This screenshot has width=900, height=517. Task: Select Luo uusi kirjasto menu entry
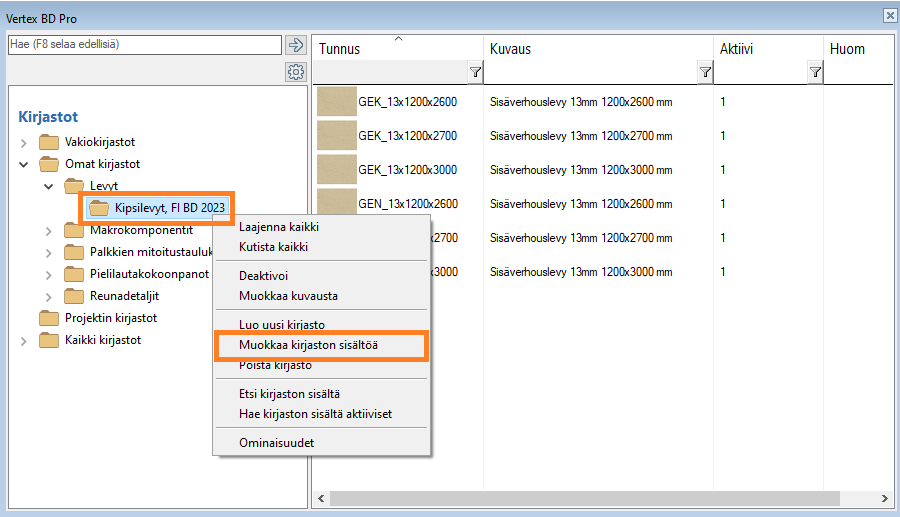coord(281,325)
